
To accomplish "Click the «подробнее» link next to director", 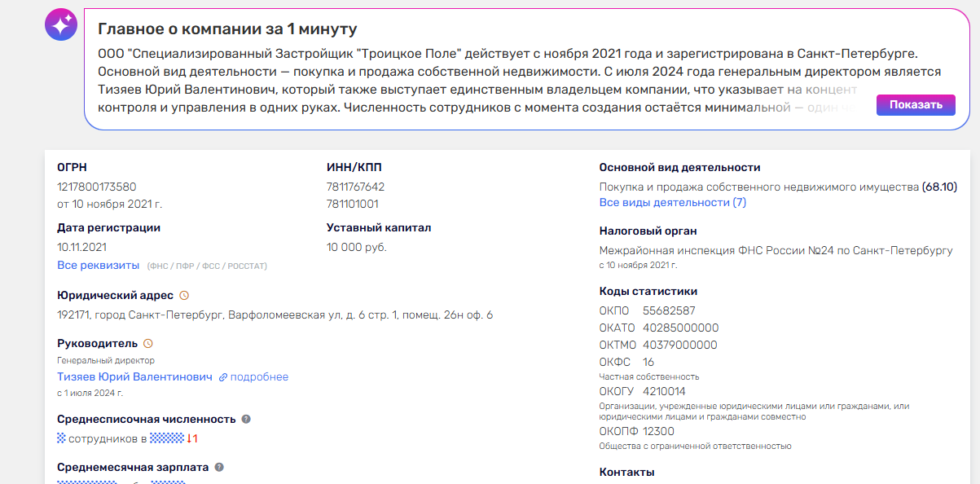I will [x=259, y=377].
